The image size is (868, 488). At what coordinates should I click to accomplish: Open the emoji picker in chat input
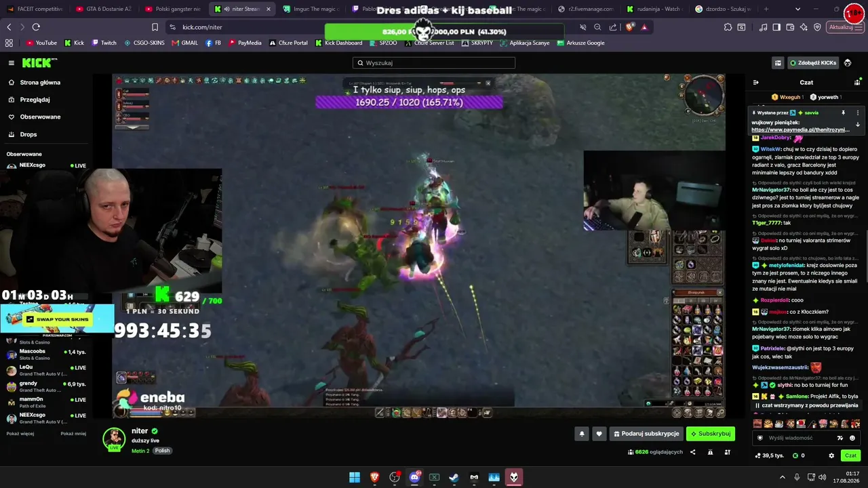(852, 438)
